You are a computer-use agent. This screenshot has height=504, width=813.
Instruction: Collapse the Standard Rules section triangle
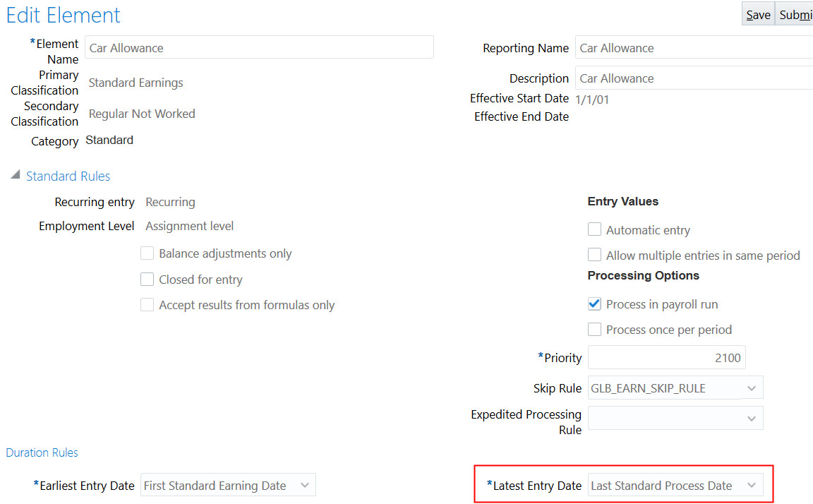tap(16, 176)
